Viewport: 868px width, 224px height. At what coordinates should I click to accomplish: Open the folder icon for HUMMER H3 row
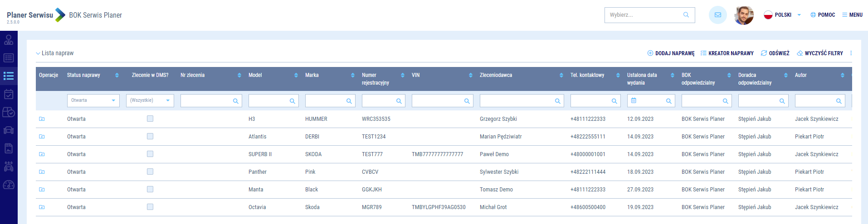(x=42, y=119)
